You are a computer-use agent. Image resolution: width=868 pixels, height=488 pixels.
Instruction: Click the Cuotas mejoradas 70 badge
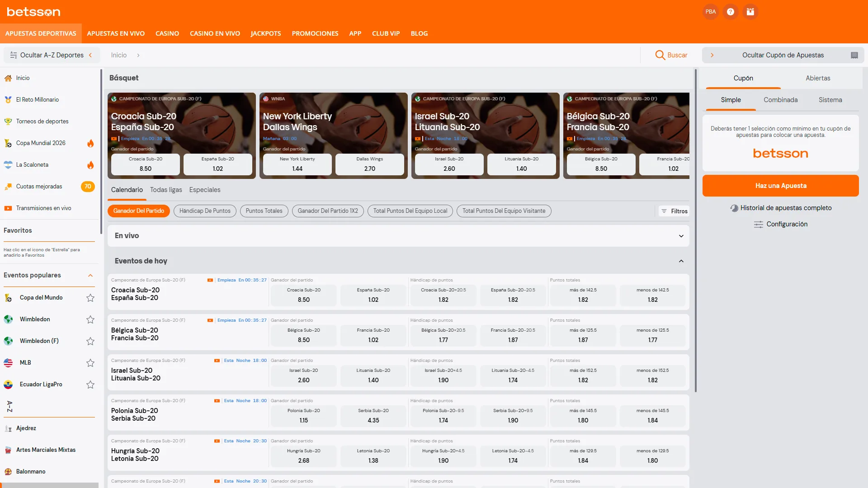(x=88, y=187)
